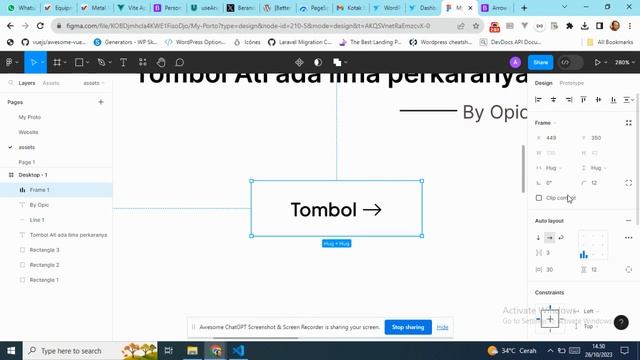
Task: Select the Move tool
Action: click(x=33, y=62)
